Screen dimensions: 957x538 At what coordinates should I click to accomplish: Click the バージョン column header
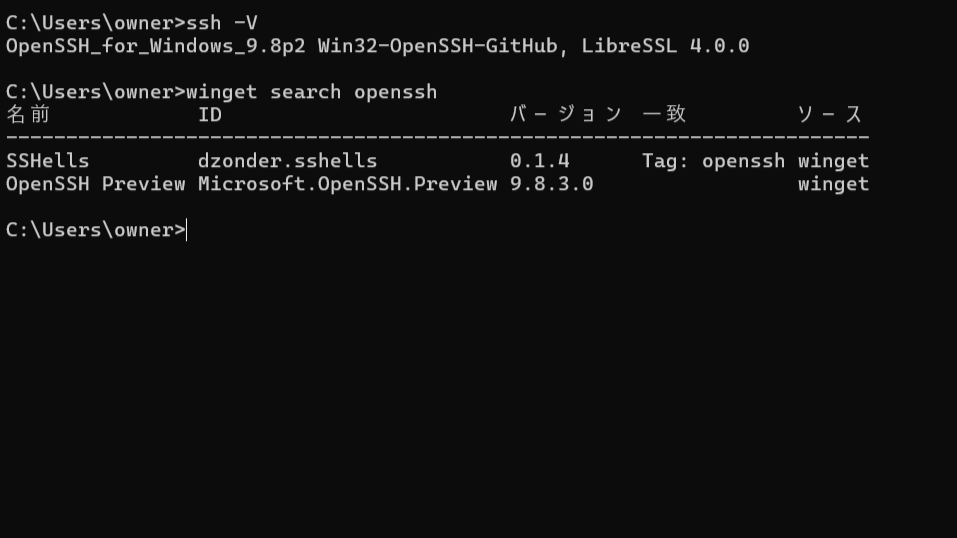pyautogui.click(x=566, y=115)
